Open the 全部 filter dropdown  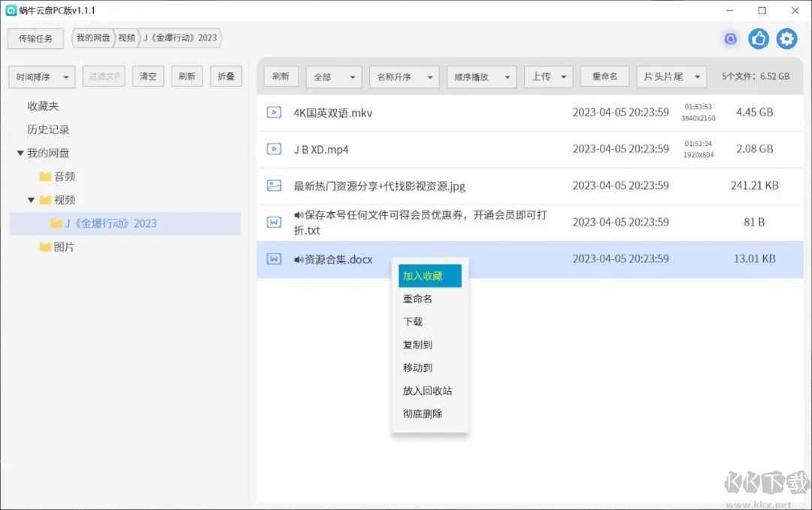(333, 77)
